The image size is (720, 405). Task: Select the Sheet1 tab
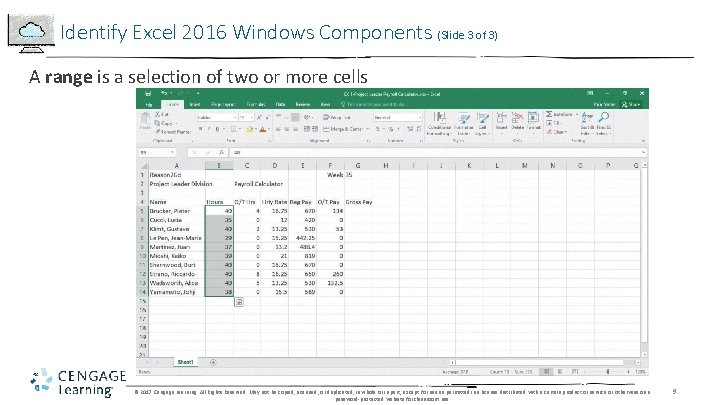(x=186, y=362)
